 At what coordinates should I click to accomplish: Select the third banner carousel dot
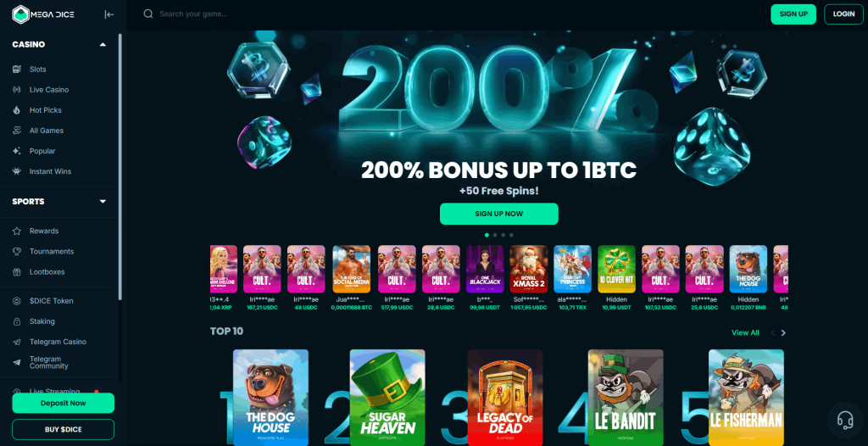tap(504, 235)
